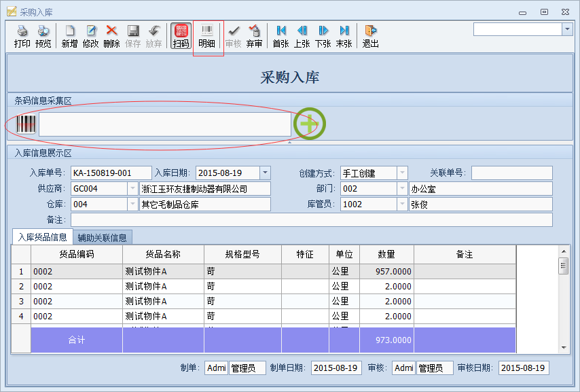Click the 特征 column header
This screenshot has height=392, width=580.
tap(305, 254)
